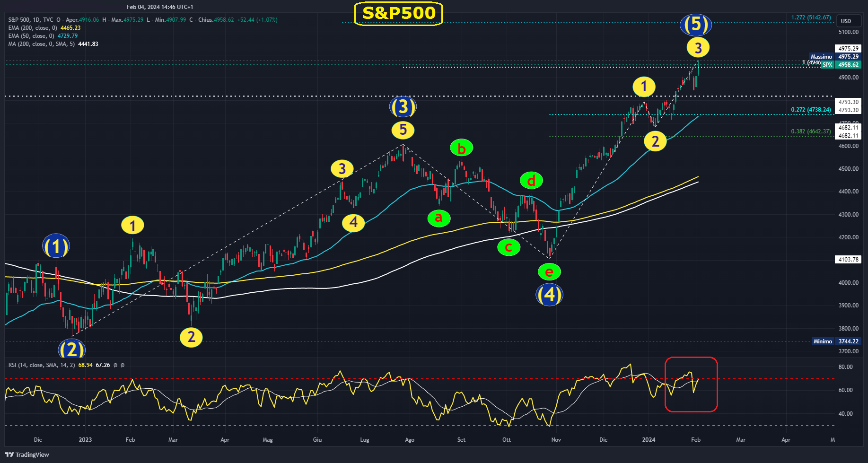Select the yellow 5 wave label

pos(403,130)
